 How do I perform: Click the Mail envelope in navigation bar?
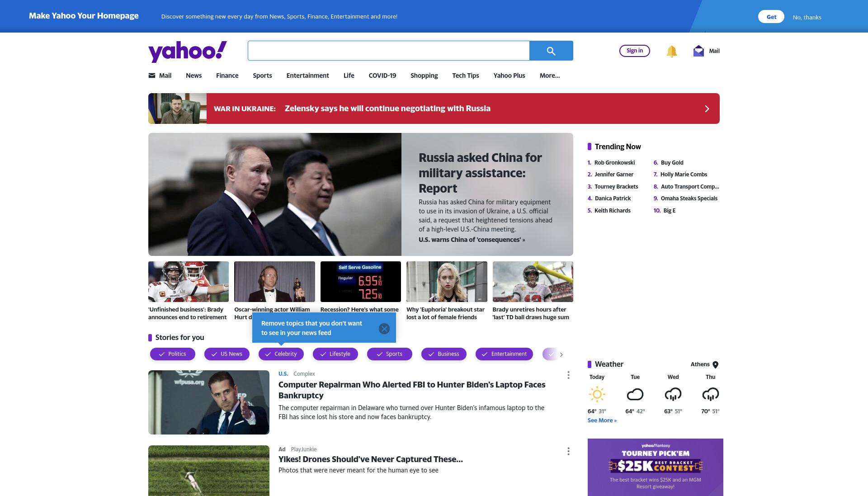pos(152,76)
